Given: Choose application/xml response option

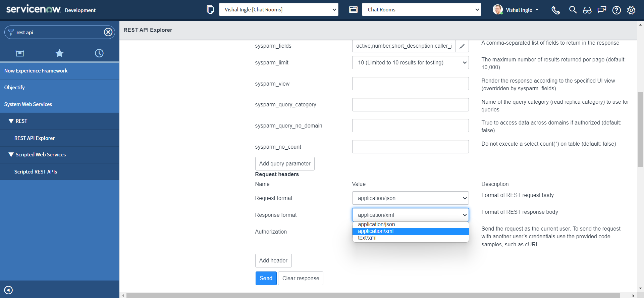Looking at the screenshot, I should (x=411, y=231).
